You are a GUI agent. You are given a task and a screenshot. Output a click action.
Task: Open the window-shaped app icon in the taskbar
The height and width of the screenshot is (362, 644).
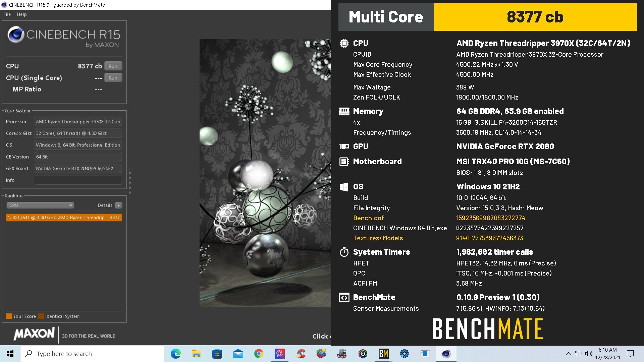pos(425,354)
